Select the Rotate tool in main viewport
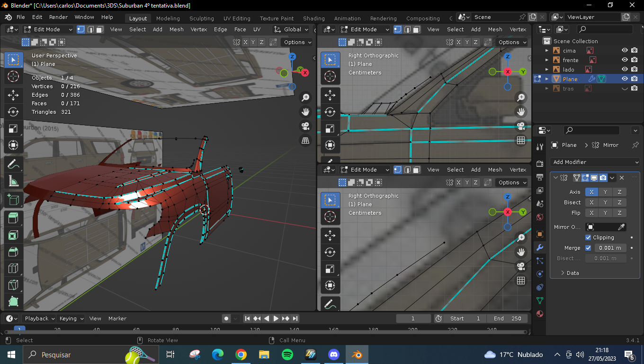 pos(13,112)
